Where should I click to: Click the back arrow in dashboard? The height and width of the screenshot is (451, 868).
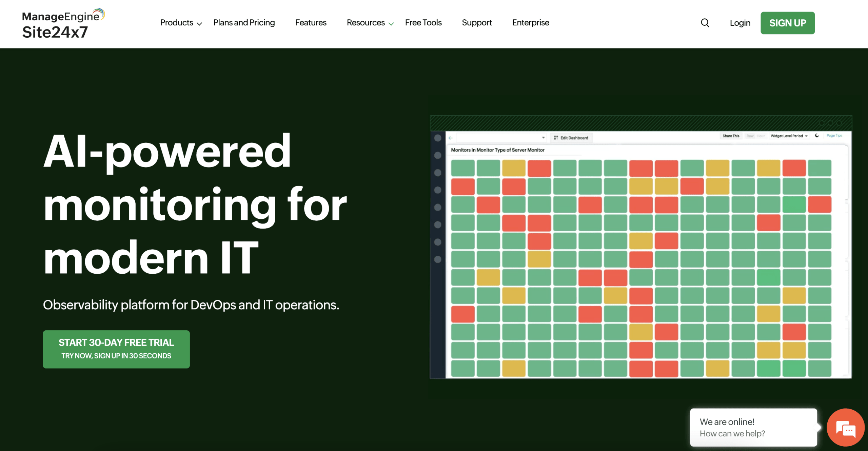pyautogui.click(x=451, y=138)
